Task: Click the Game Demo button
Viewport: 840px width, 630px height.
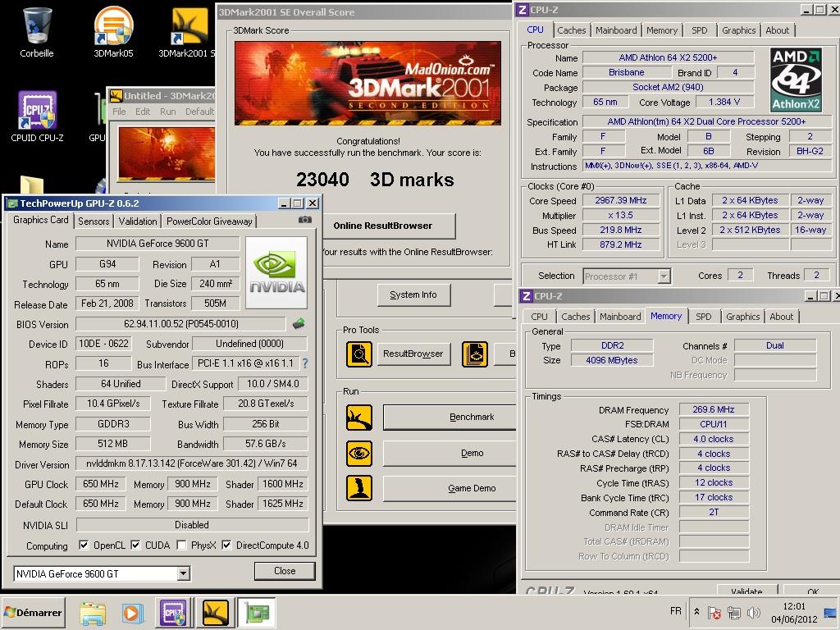Action: (x=450, y=489)
